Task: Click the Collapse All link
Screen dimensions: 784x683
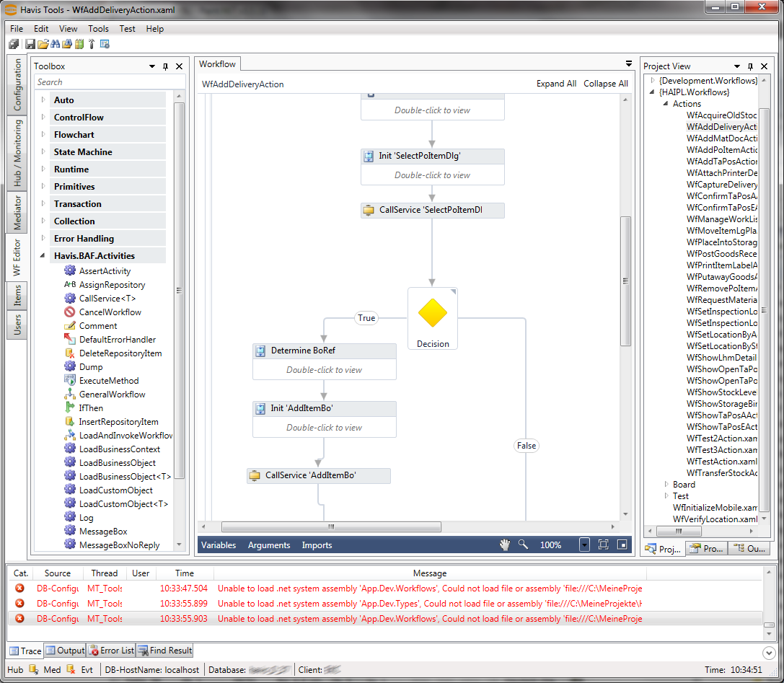Action: pos(605,84)
